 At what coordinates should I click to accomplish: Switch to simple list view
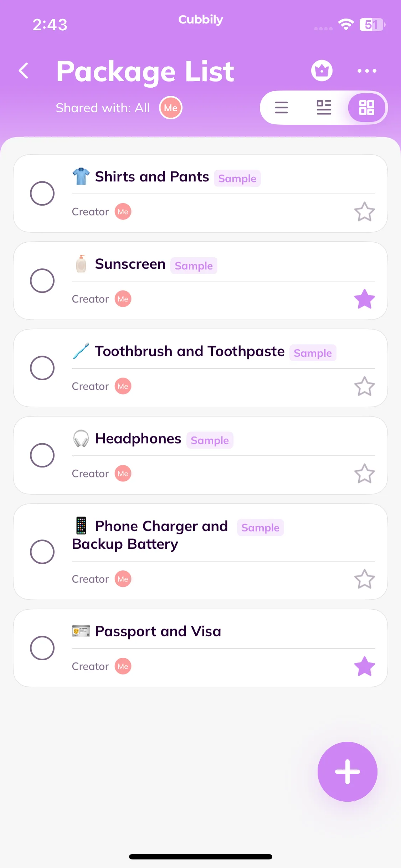[281, 107]
